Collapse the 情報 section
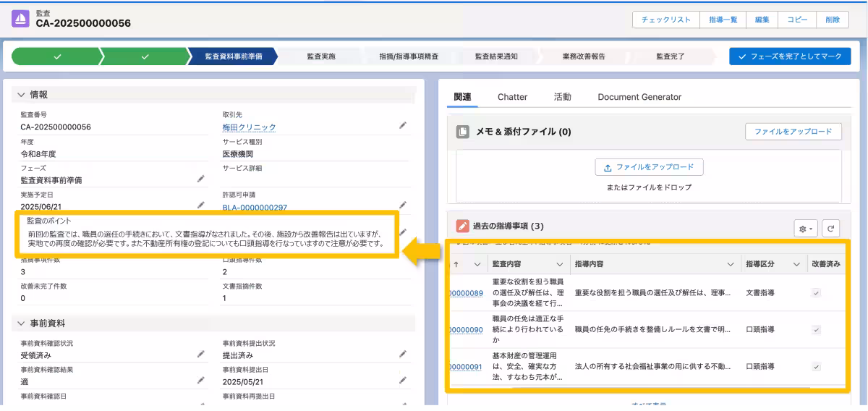868x411 pixels. (x=21, y=95)
